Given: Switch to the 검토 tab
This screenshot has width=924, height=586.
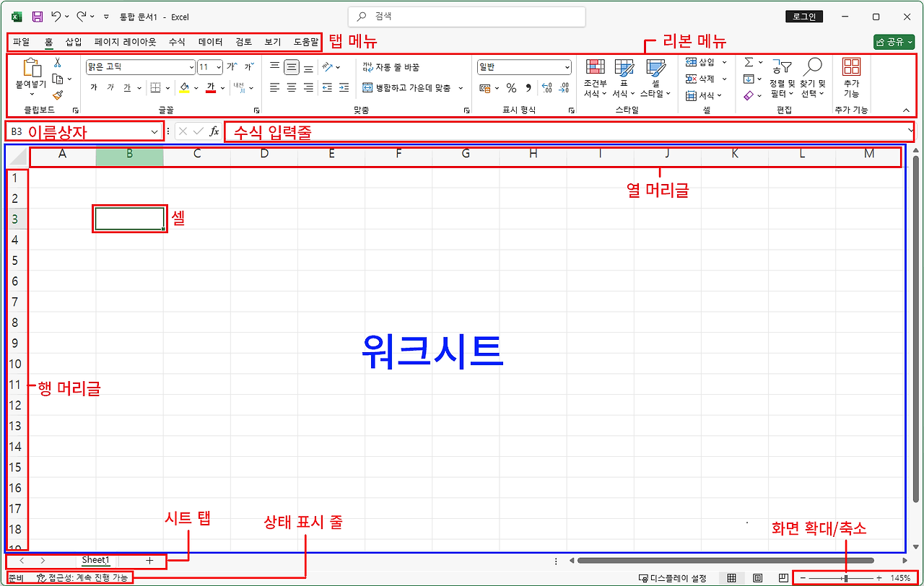Looking at the screenshot, I should [244, 42].
